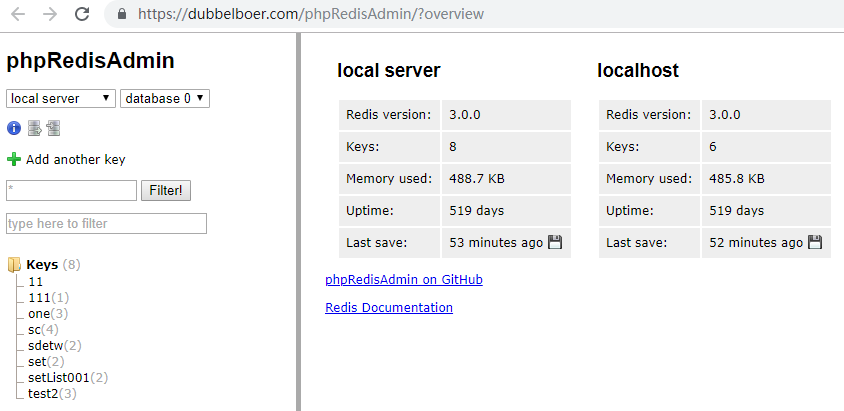
Task: Click local server Redis version 3.0.0
Action: [x=465, y=115]
